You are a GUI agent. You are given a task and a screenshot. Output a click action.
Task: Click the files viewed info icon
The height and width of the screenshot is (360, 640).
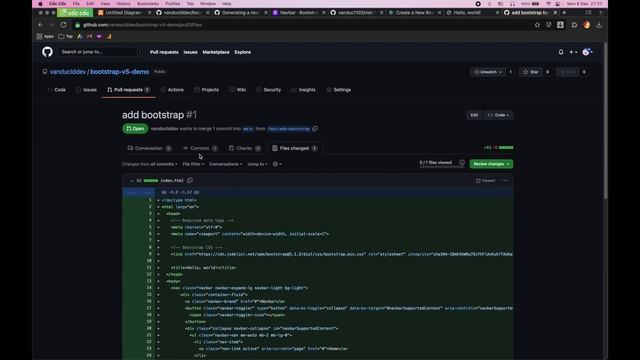(x=462, y=162)
